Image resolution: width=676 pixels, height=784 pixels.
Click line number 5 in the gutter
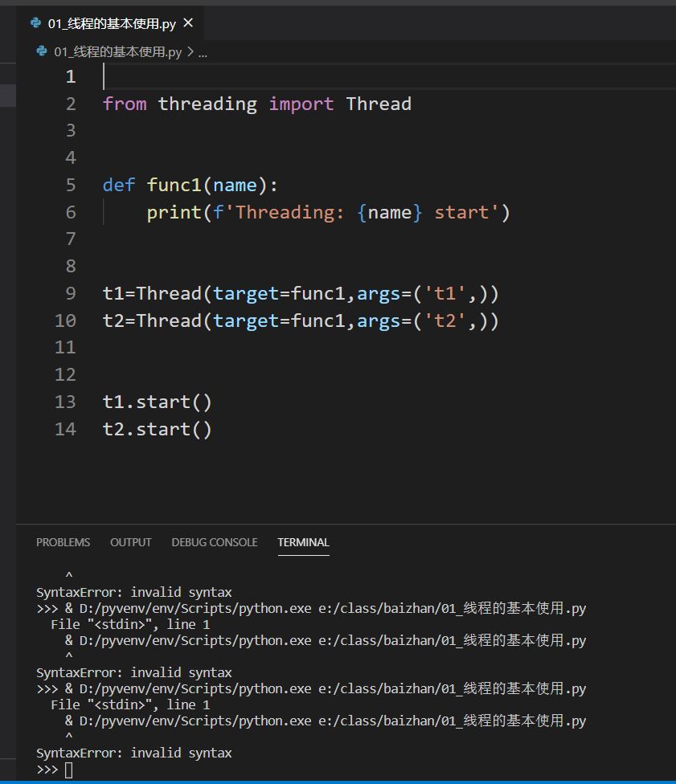(71, 185)
